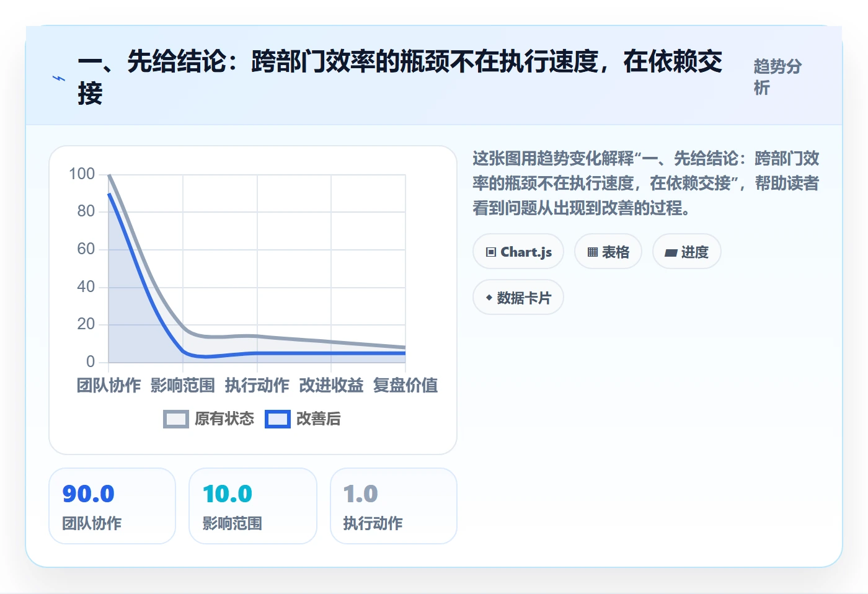Click the 改进收益 x-axis label
868x594 pixels.
(331, 385)
